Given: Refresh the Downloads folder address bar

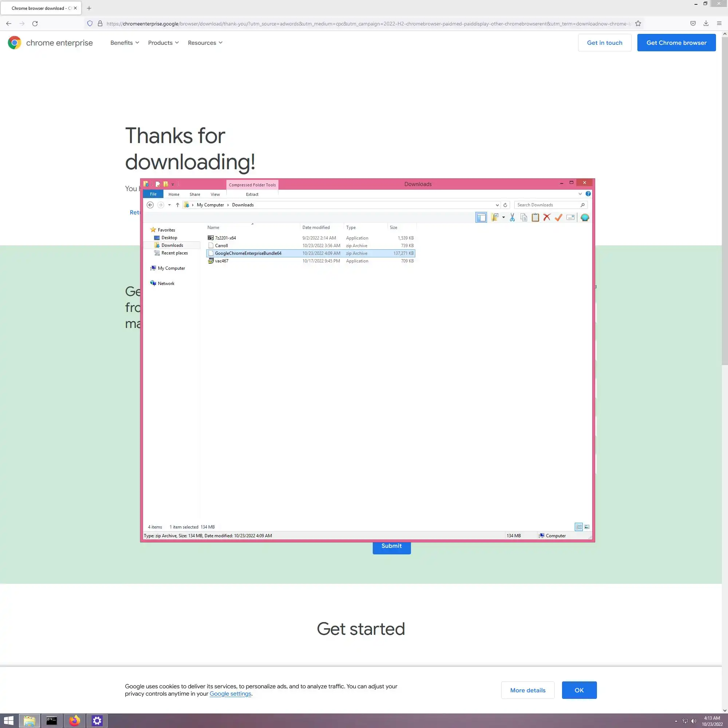Looking at the screenshot, I should (x=505, y=205).
